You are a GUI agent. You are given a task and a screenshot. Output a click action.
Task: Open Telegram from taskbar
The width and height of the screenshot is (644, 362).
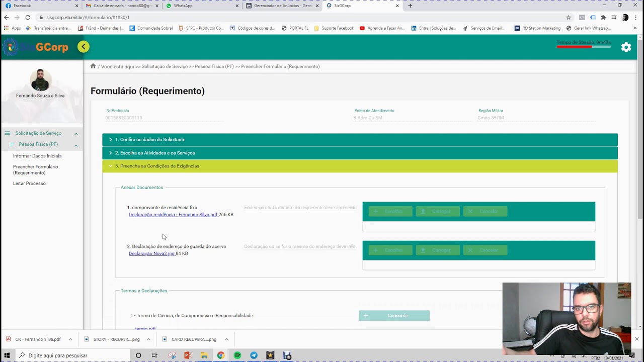coord(254,355)
